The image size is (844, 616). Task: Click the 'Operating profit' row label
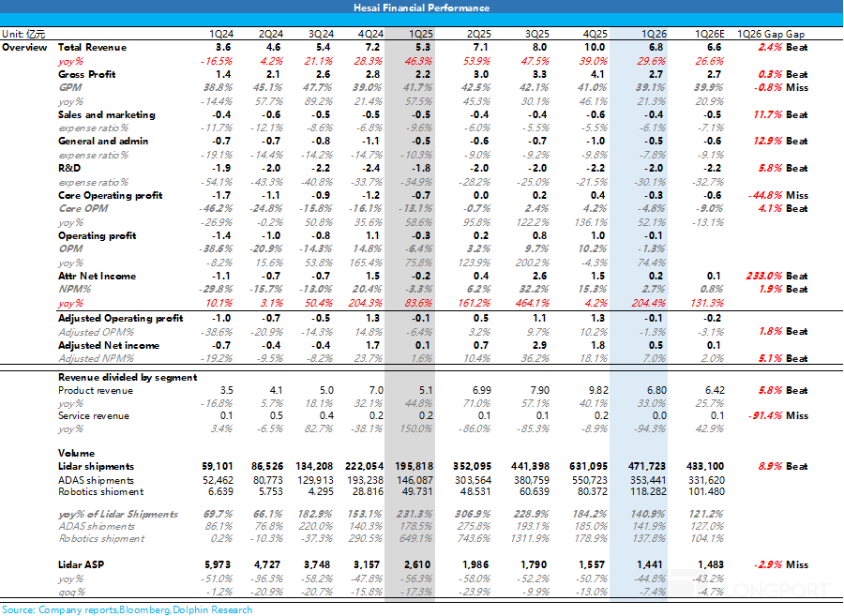click(97, 235)
